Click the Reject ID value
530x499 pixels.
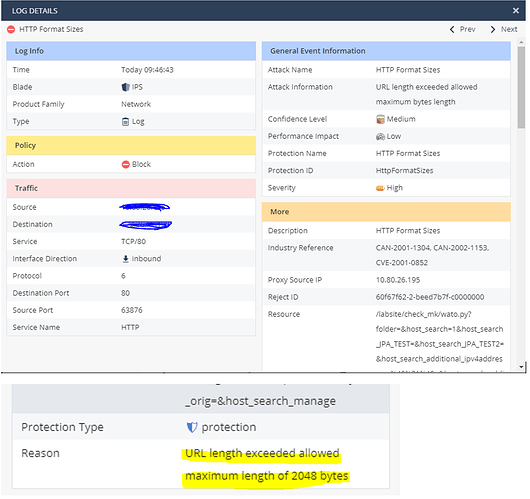tap(430, 298)
